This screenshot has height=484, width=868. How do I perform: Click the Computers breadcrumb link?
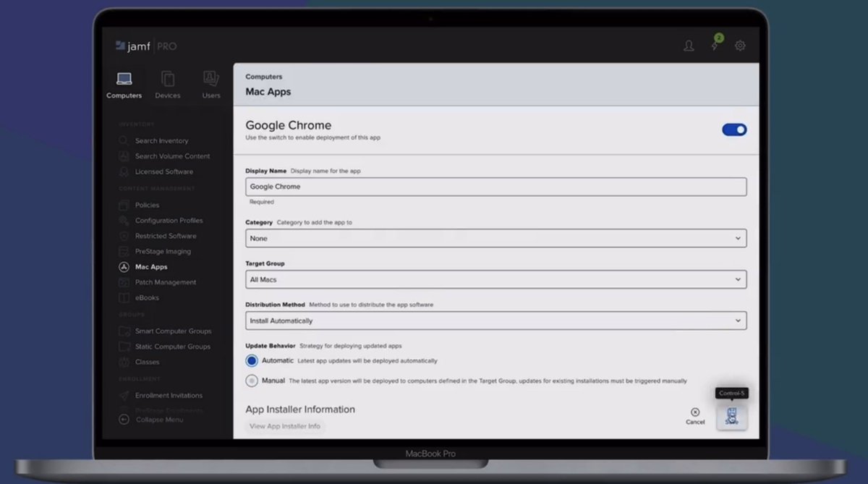[x=264, y=77]
